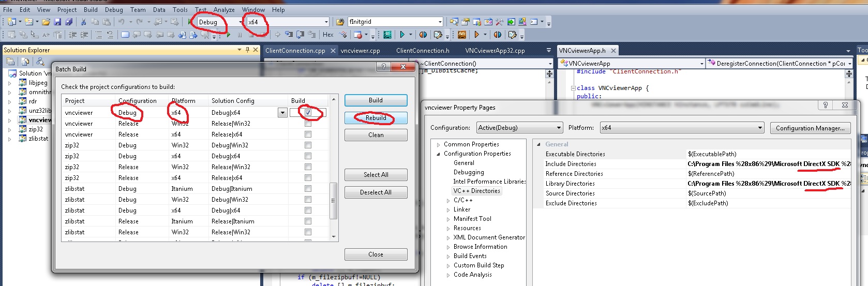Toggle Hex display button
Viewport: 868px width, 286px height.
[328, 35]
